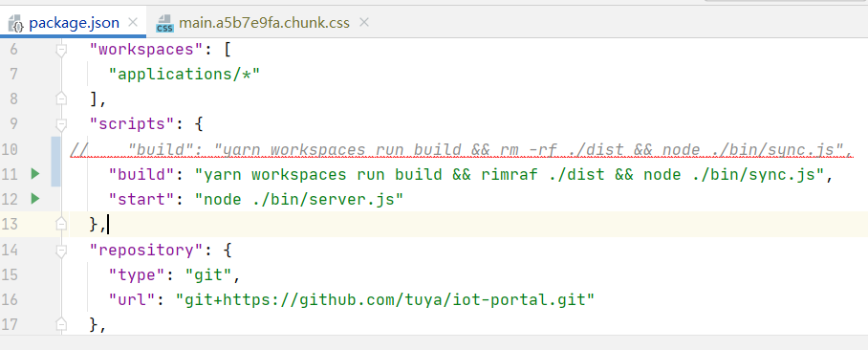Click the "start" key

141,198
